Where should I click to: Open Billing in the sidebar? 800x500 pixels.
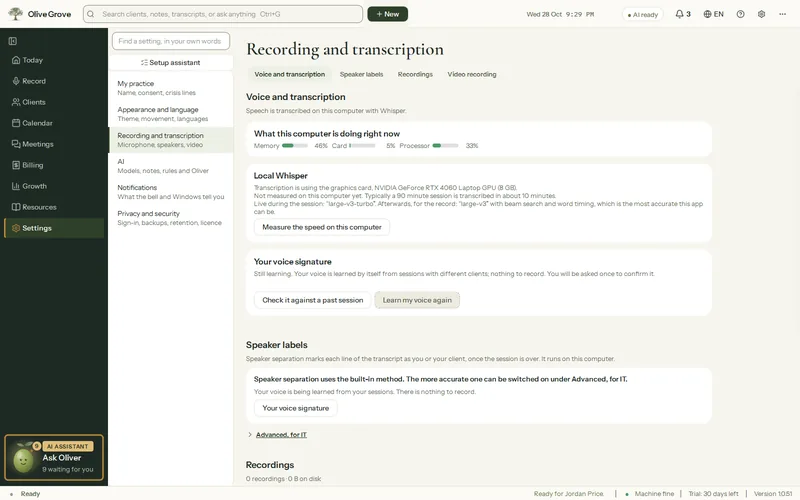pos(54,165)
